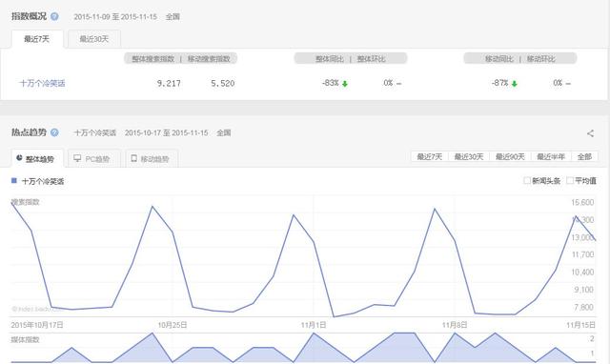Click the phone icon on 移动趋势 tab

[x=133, y=158]
